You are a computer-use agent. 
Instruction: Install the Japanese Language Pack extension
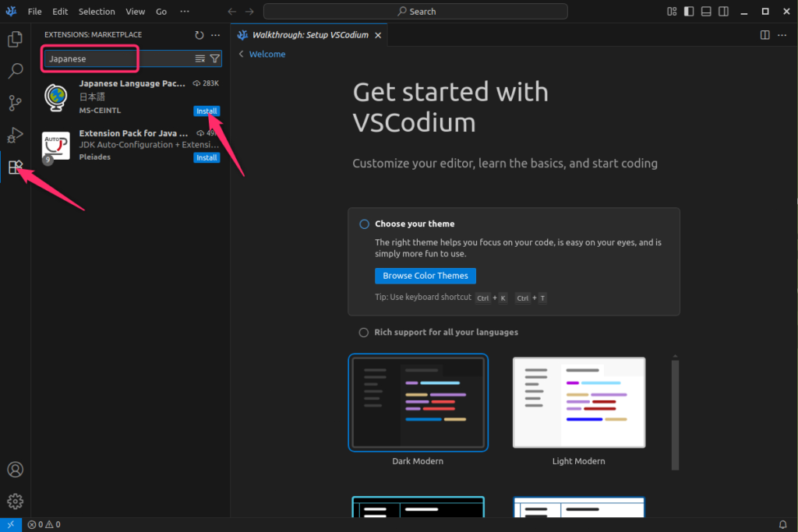[x=207, y=111]
